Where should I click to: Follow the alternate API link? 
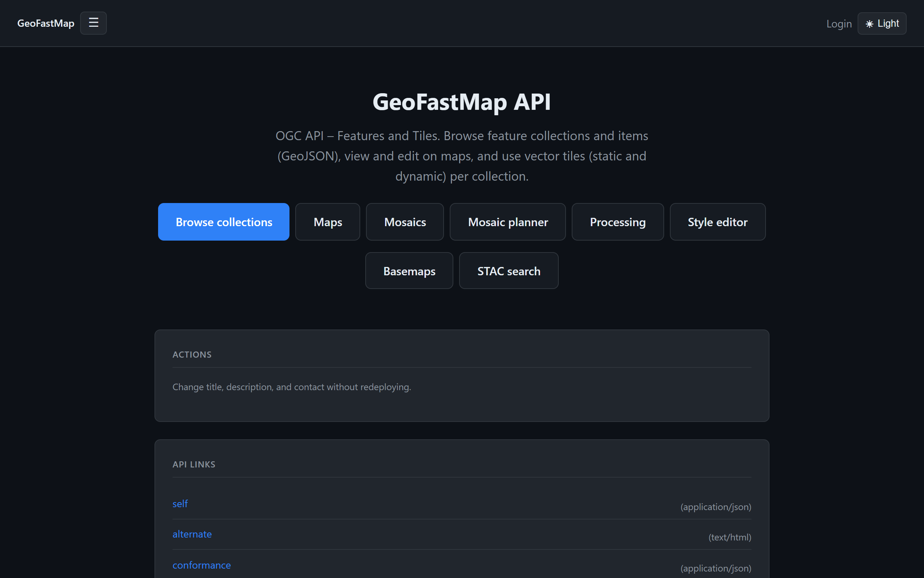pyautogui.click(x=192, y=534)
